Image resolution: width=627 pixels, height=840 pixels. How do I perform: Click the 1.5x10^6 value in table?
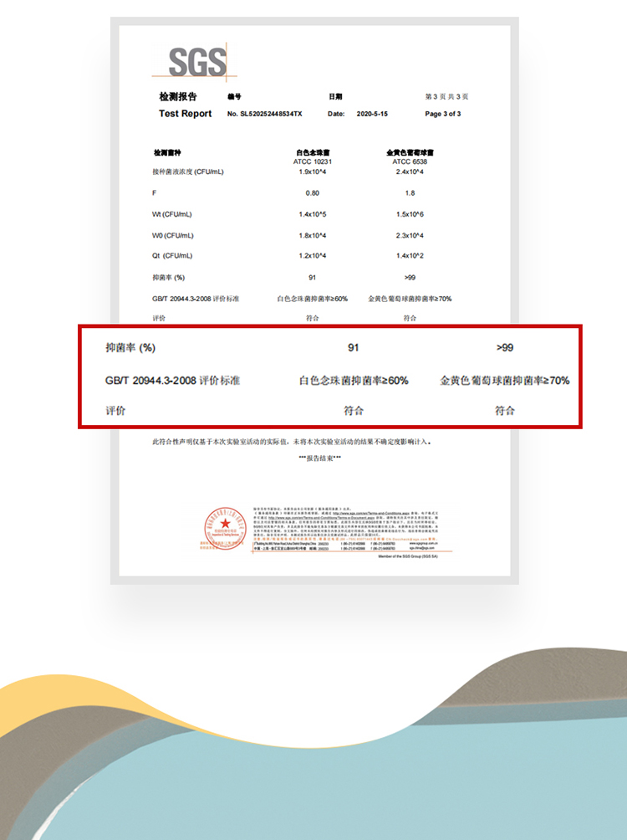click(x=410, y=214)
